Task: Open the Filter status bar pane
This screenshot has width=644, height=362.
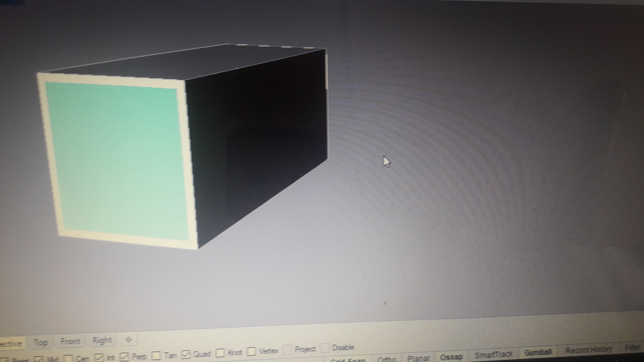Action: (632, 348)
